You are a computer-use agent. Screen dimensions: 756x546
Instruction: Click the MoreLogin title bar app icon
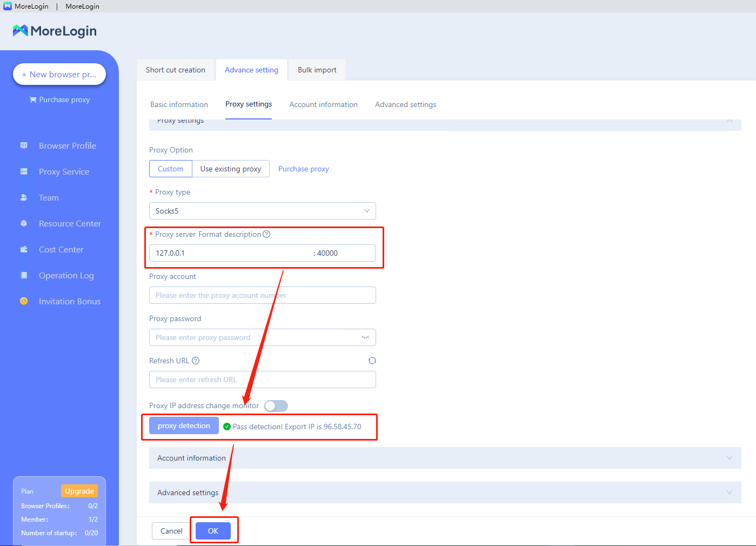tap(8, 6)
